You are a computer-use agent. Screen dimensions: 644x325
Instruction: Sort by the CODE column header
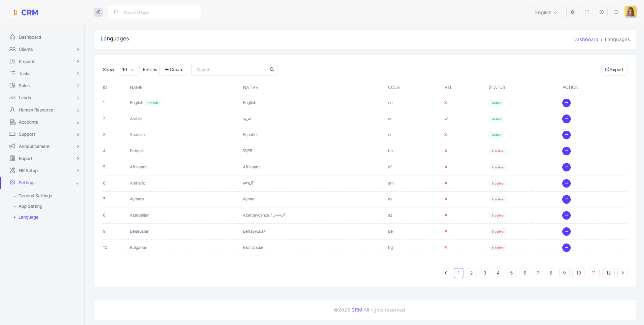pos(394,87)
